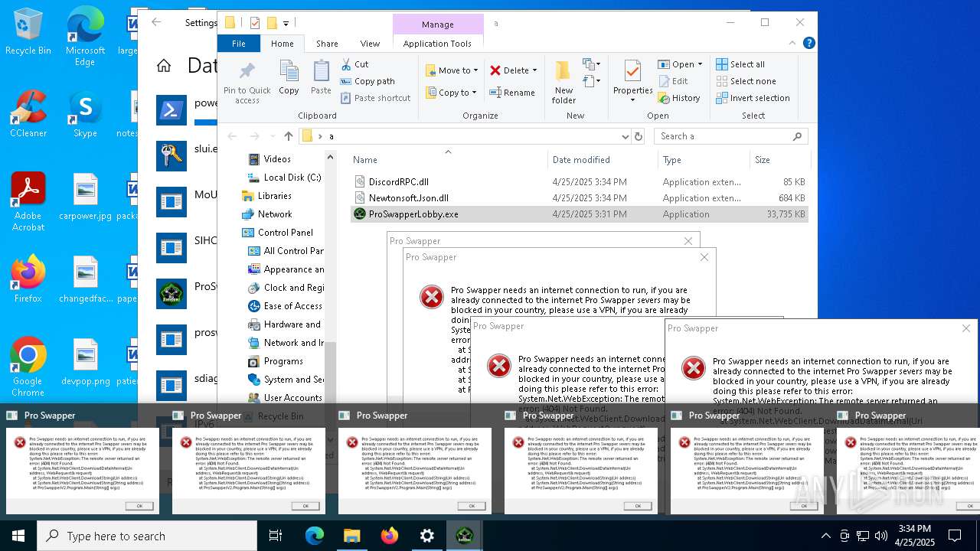Open Properties ribbon button
Image resolution: width=980 pixels, height=551 pixels.
pyautogui.click(x=632, y=82)
